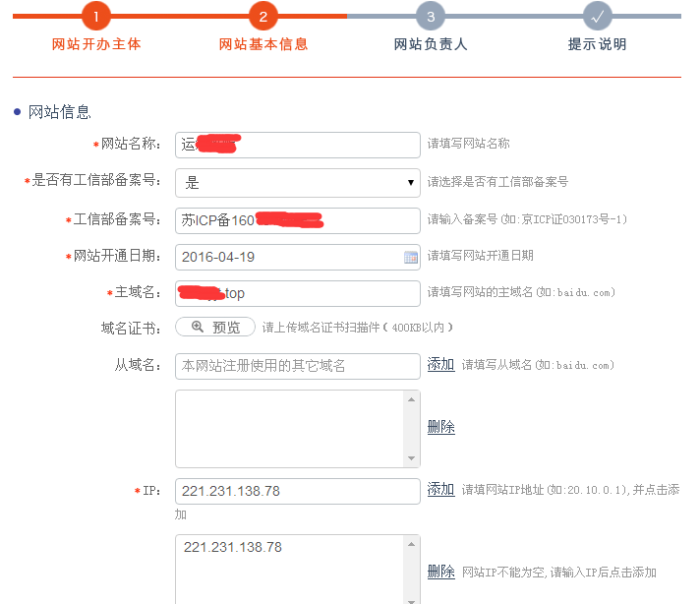This screenshot has height=604, width=700.
Task: Click scroll-up arrow of 从域名 list box
Action: (412, 399)
